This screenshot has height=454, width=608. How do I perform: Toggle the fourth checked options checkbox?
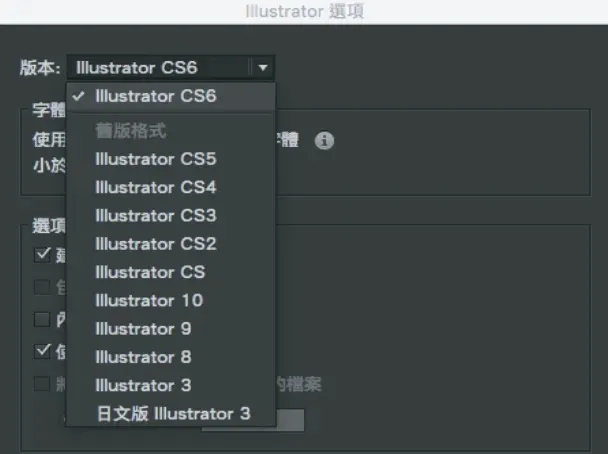[x=42, y=350]
